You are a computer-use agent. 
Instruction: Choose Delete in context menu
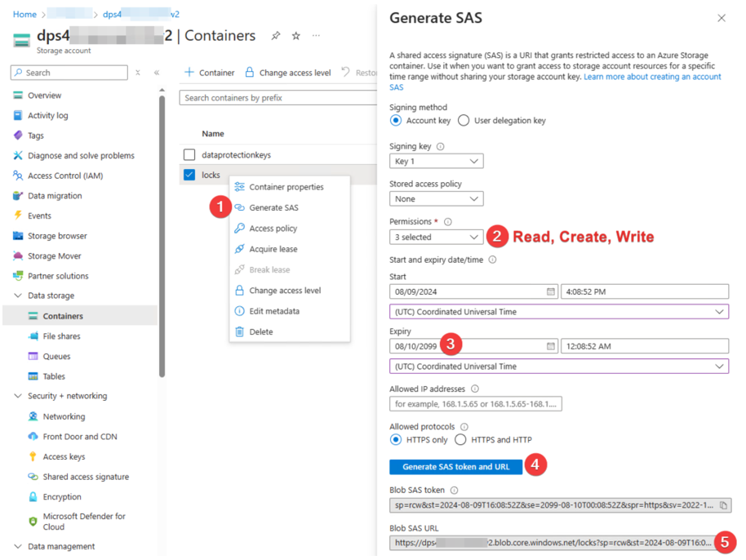coord(289,331)
